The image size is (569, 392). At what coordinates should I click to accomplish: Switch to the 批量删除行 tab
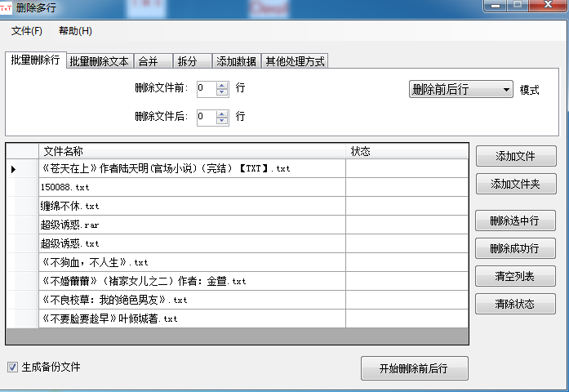coord(36,60)
